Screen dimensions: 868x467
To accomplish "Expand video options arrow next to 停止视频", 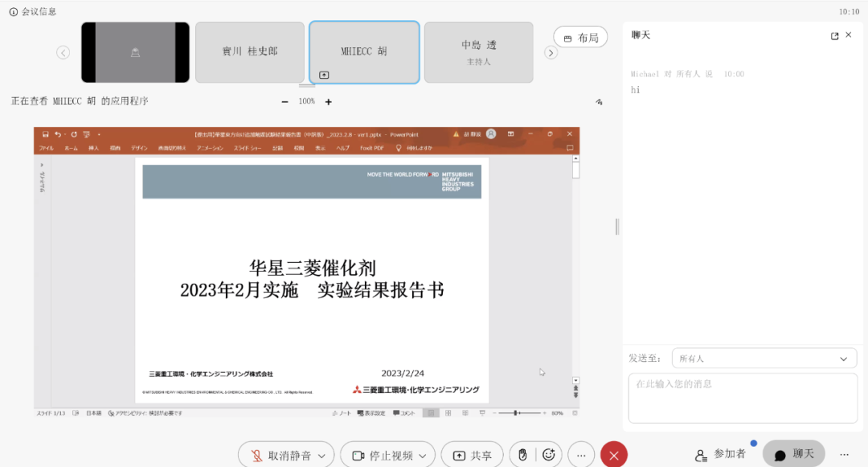I will [423, 456].
